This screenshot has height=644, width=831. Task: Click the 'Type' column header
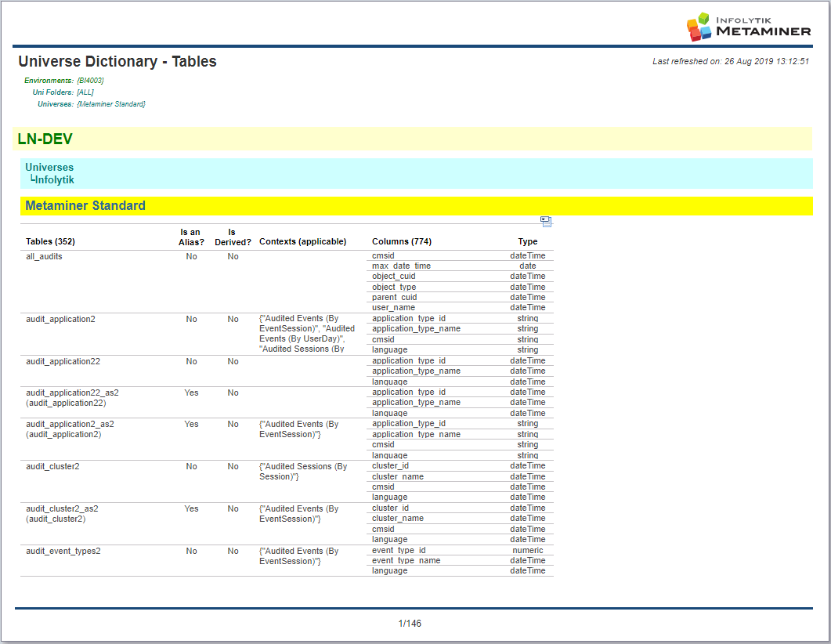pos(528,242)
